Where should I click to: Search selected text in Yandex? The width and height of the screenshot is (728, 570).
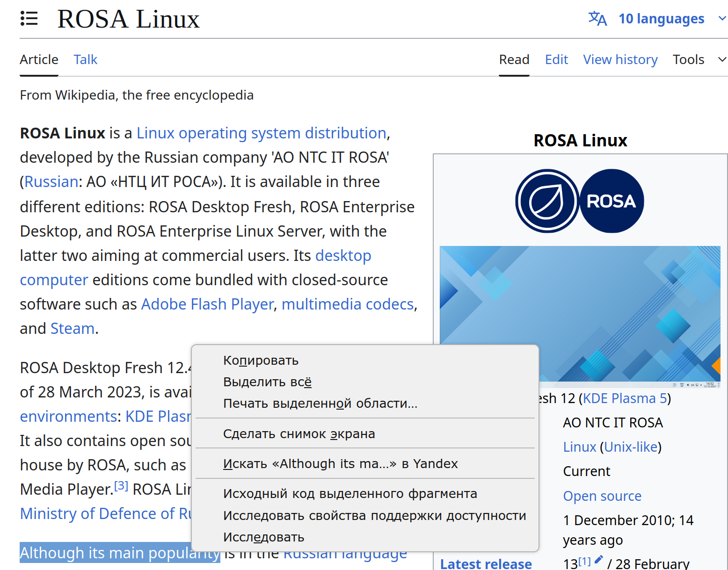coord(340,464)
